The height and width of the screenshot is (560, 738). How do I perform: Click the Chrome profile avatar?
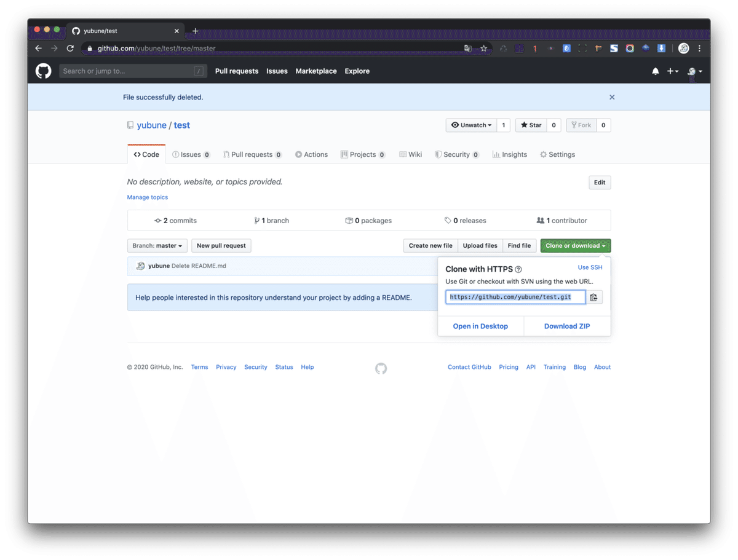pos(684,48)
